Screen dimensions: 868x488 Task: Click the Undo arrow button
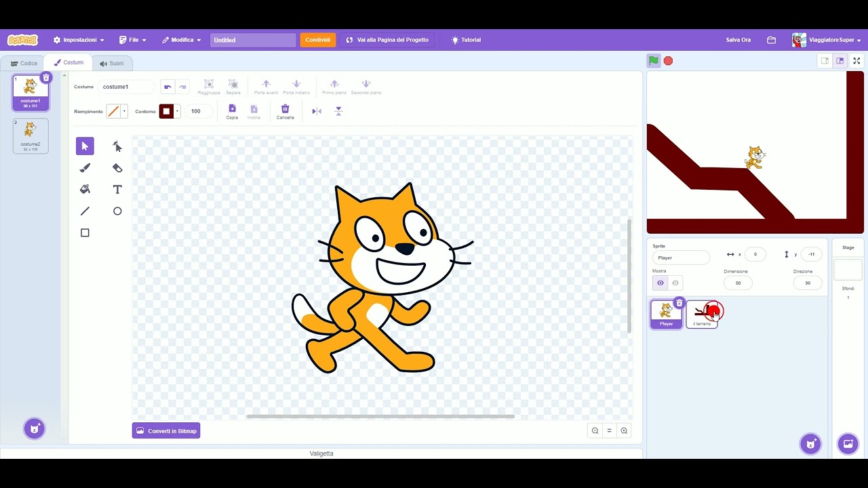167,87
